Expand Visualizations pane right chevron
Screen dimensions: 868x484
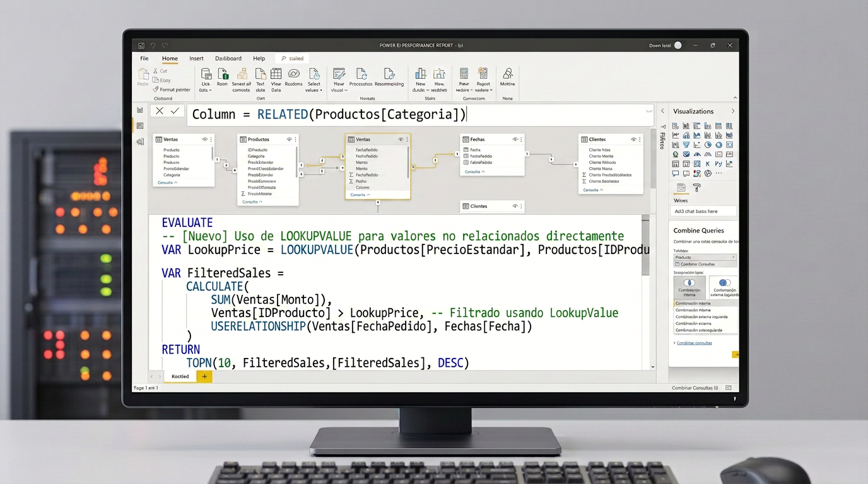(x=732, y=112)
